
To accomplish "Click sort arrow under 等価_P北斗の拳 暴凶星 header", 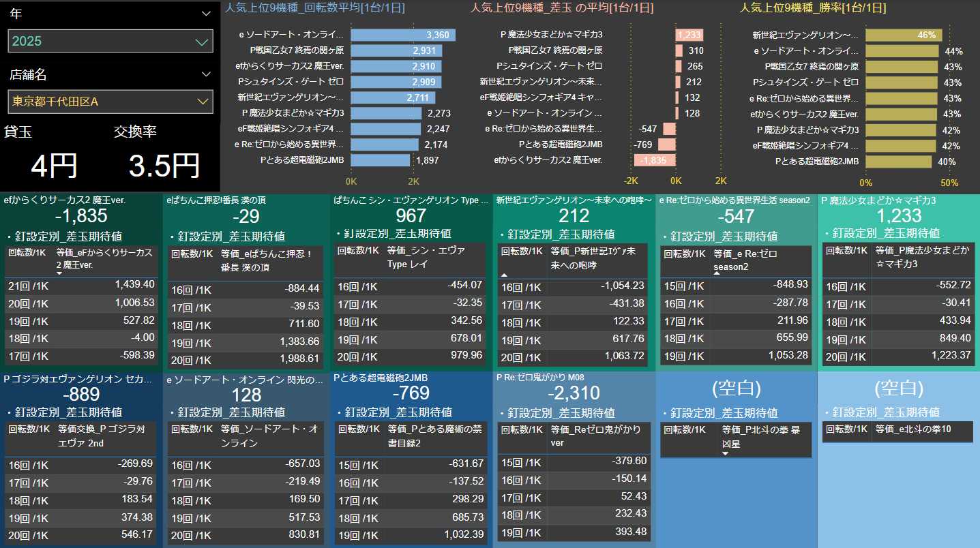I will pyautogui.click(x=725, y=453).
